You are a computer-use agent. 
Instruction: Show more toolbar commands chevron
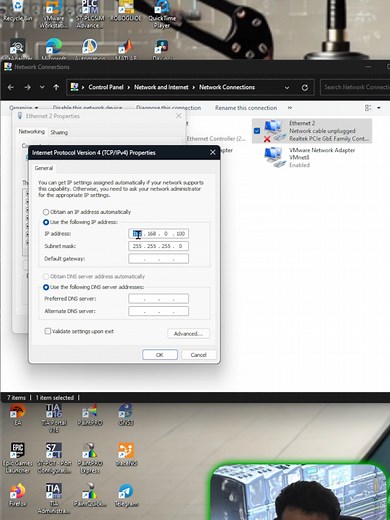tap(290, 108)
